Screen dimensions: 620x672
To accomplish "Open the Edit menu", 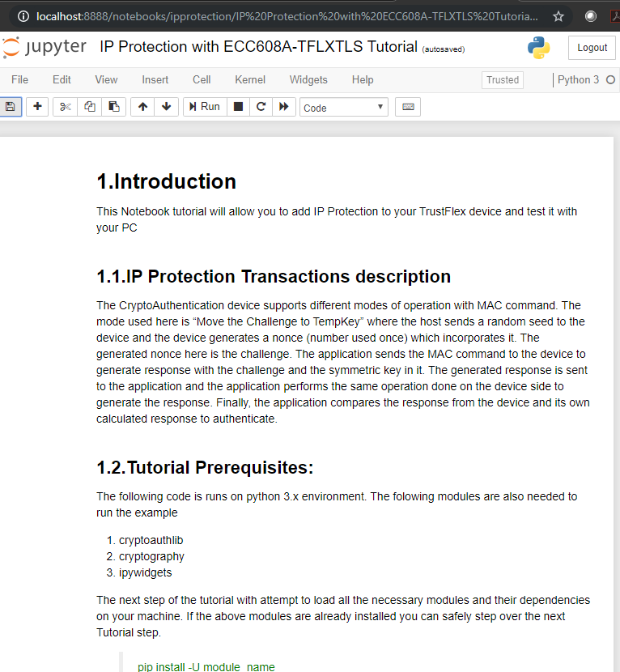I will (62, 79).
